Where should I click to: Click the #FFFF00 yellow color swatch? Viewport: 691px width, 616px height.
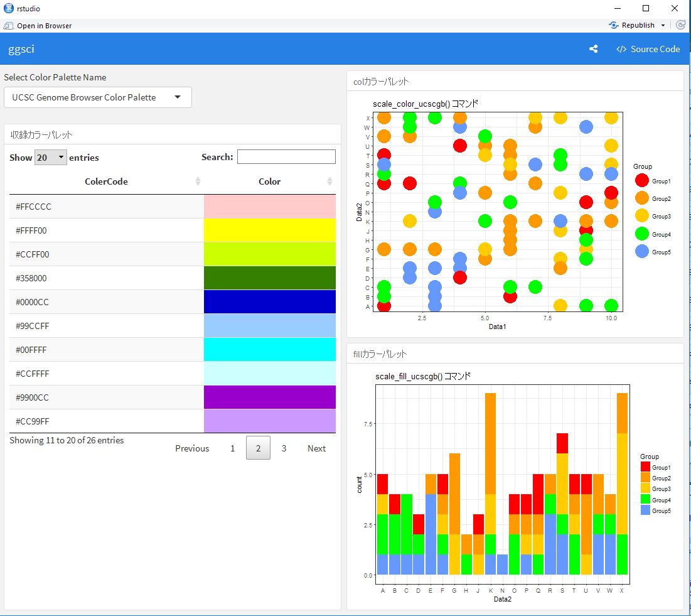coord(270,230)
